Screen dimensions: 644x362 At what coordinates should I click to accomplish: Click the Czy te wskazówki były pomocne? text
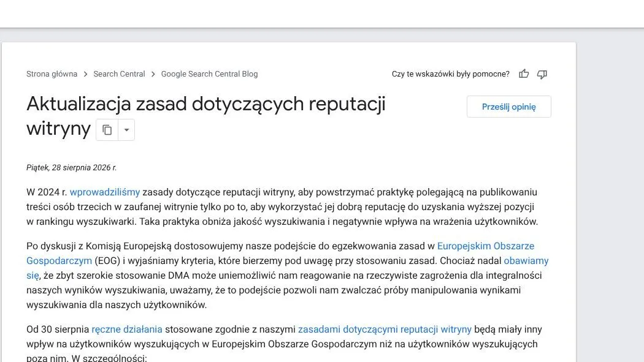click(x=451, y=74)
